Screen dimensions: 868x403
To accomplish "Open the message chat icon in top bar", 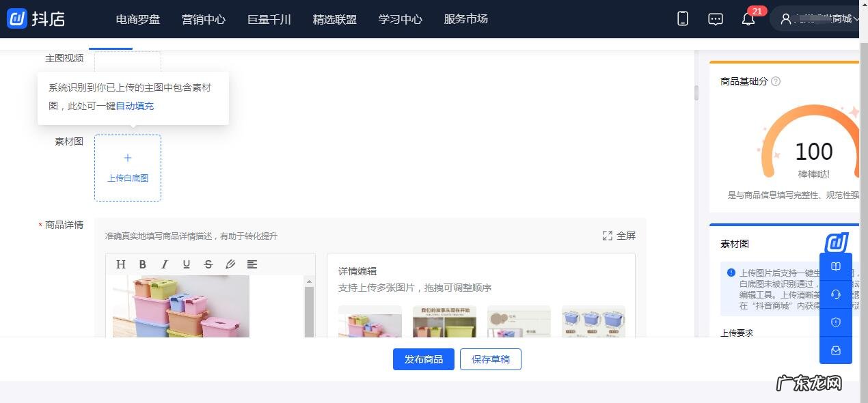I will pyautogui.click(x=715, y=19).
